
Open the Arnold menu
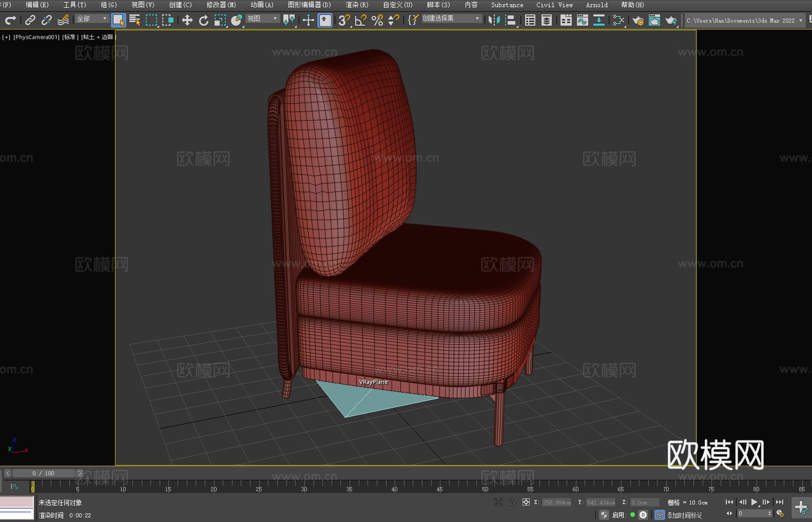click(x=596, y=5)
